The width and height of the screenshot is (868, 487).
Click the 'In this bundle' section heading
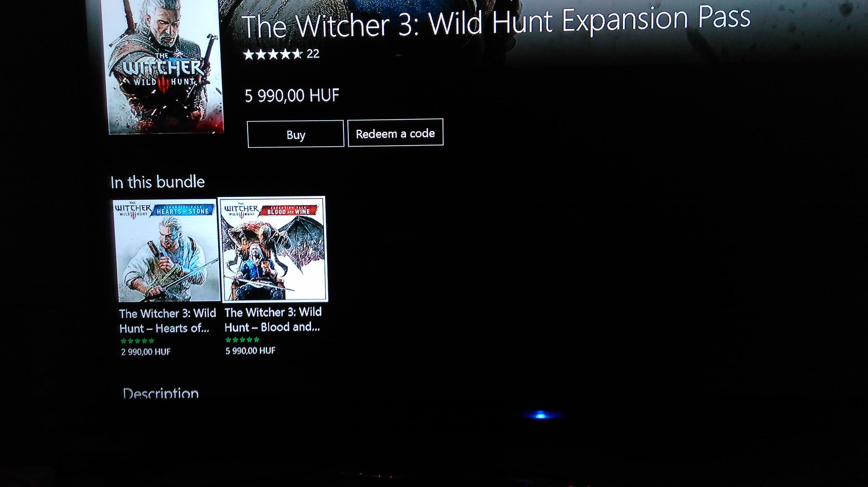(158, 182)
